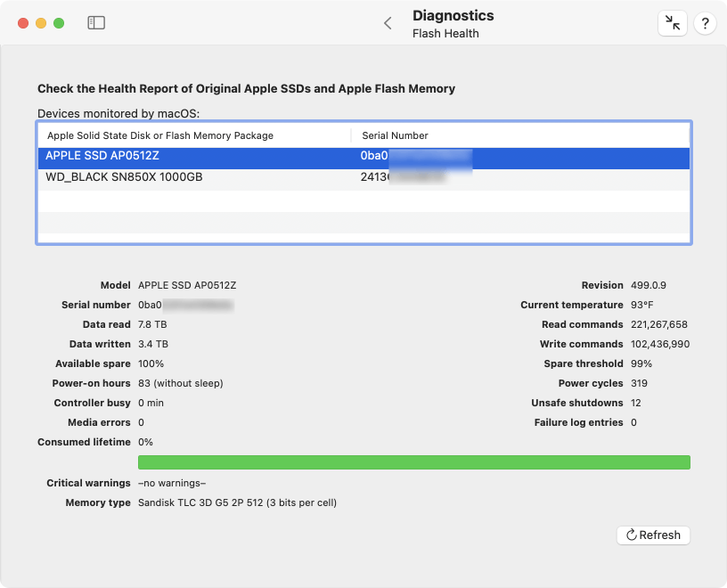Click the Refresh button

tap(653, 535)
